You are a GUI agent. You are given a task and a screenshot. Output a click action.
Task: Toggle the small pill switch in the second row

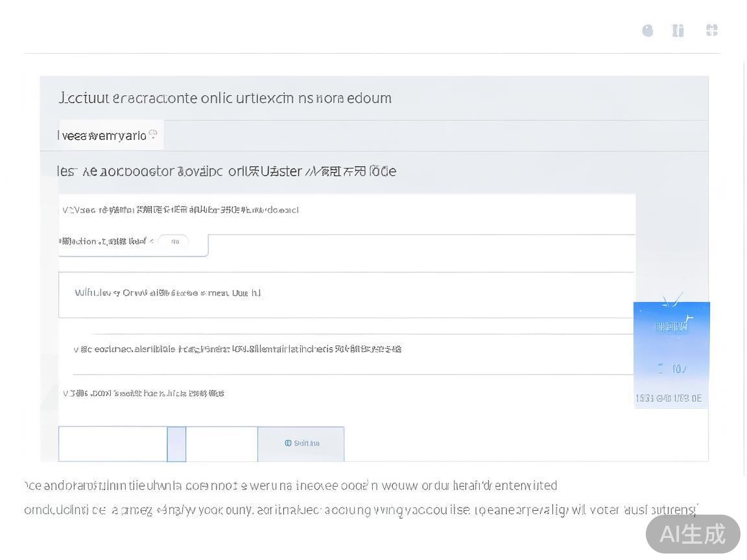[x=174, y=241]
